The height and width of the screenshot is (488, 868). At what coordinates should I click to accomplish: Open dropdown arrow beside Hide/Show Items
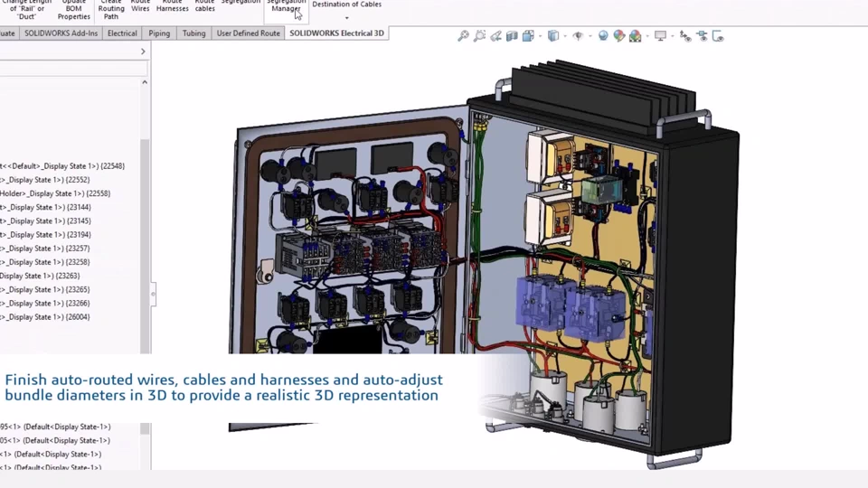(x=590, y=36)
